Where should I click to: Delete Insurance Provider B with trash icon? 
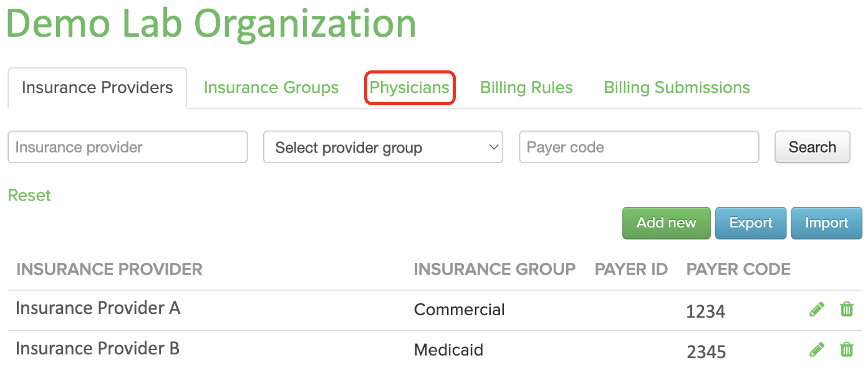point(846,349)
